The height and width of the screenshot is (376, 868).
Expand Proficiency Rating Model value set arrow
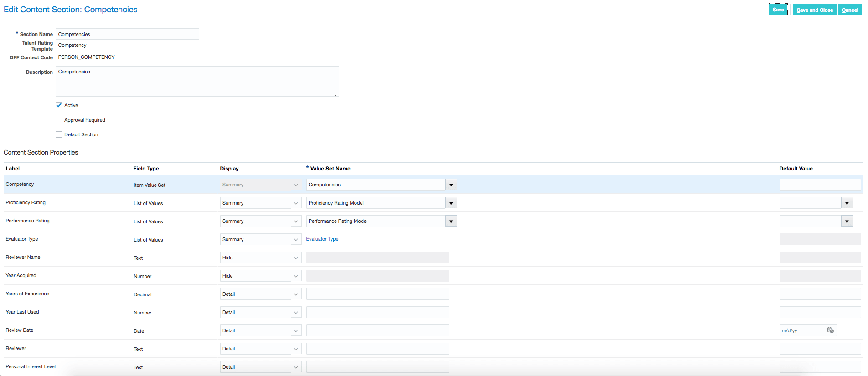451,203
